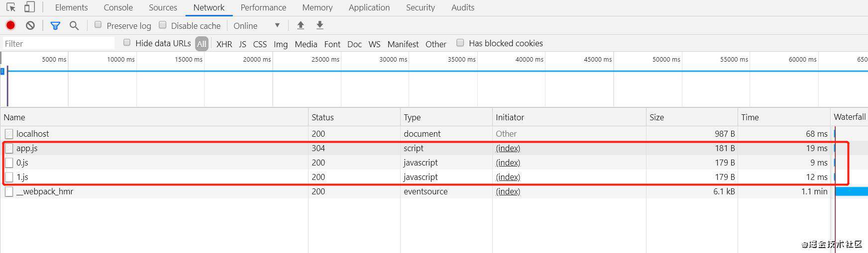
Task: Check Has blocked cookies
Action: [460, 43]
